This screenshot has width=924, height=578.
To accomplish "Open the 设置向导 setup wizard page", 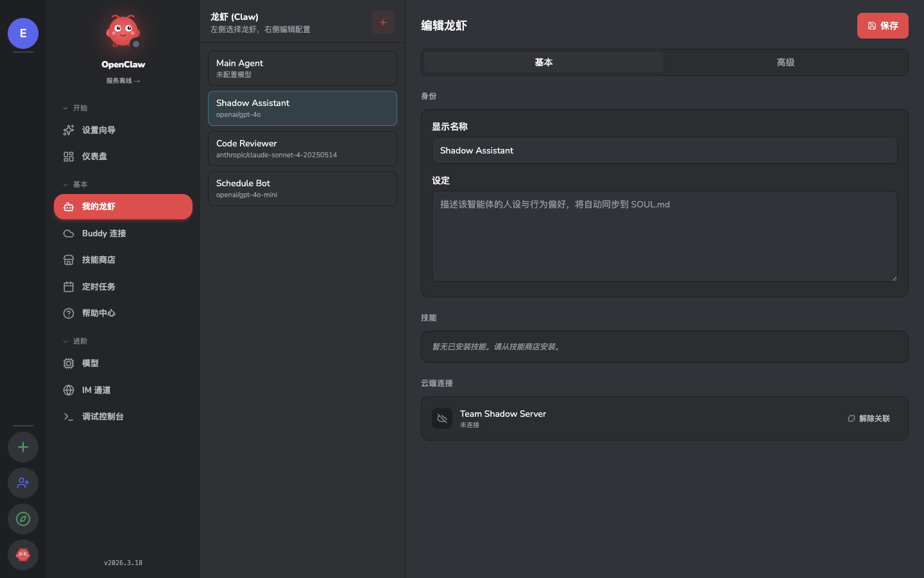I will pyautogui.click(x=98, y=130).
